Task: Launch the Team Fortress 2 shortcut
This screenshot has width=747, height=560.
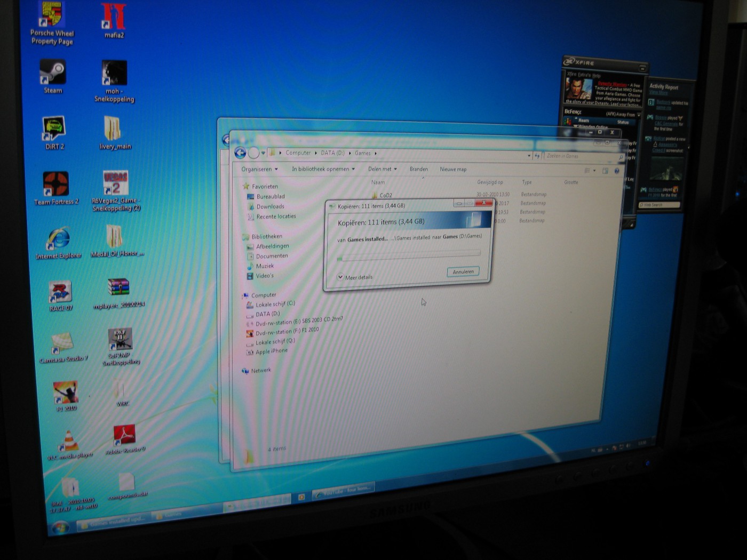Action: point(56,188)
